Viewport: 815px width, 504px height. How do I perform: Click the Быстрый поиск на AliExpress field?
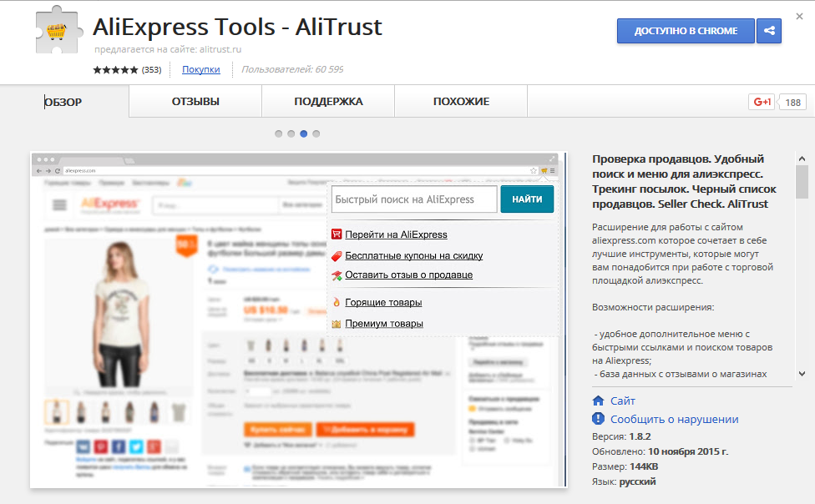[414, 199]
